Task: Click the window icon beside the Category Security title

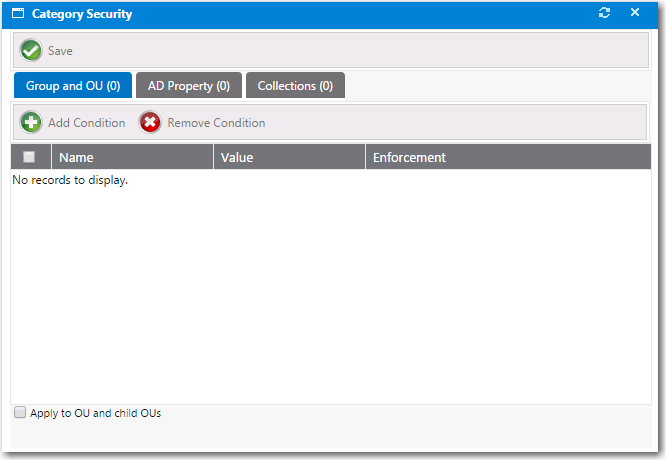Action: pyautogui.click(x=18, y=14)
